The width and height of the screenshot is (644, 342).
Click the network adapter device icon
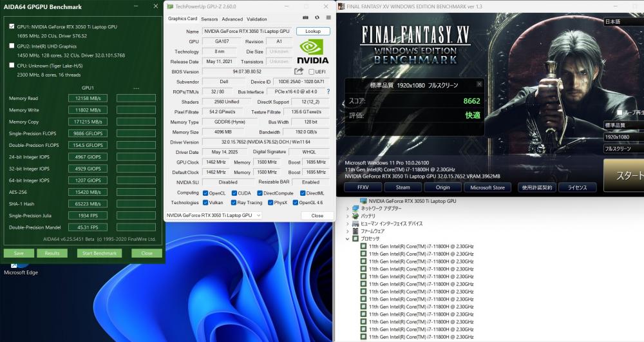(355, 209)
